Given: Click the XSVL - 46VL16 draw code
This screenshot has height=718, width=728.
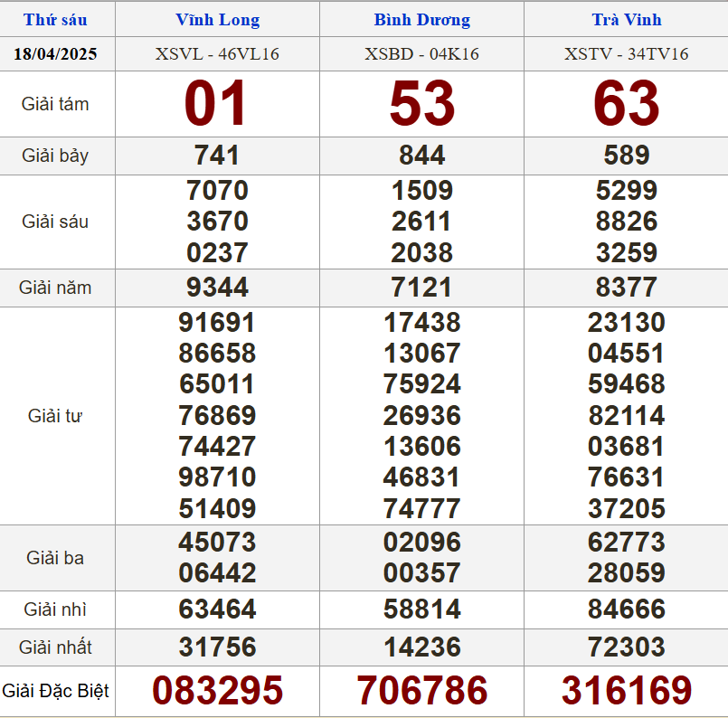Looking at the screenshot, I should (217, 54).
